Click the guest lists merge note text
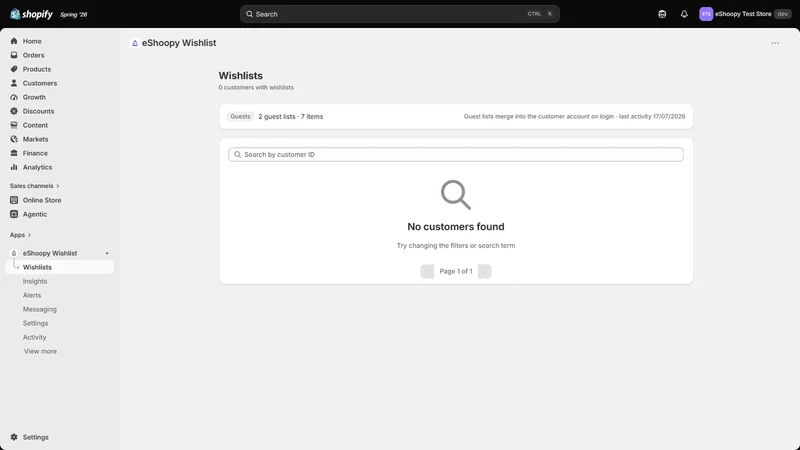This screenshot has height=450, width=800. (574, 117)
